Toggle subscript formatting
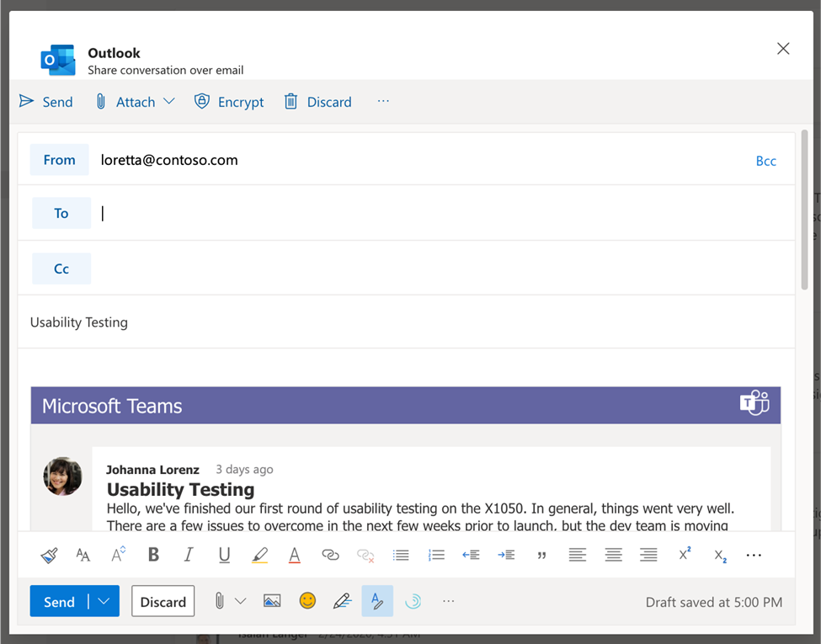The image size is (821, 644). pos(721,556)
